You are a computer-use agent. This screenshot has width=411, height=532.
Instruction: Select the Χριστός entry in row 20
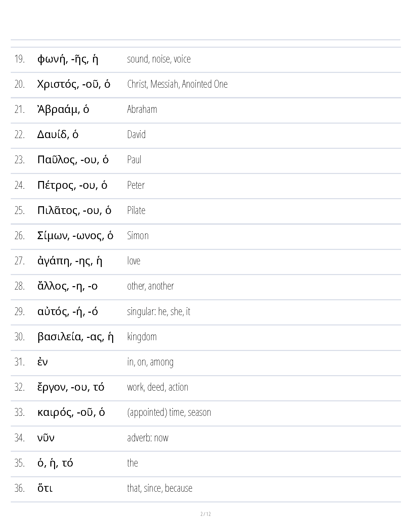click(74, 84)
